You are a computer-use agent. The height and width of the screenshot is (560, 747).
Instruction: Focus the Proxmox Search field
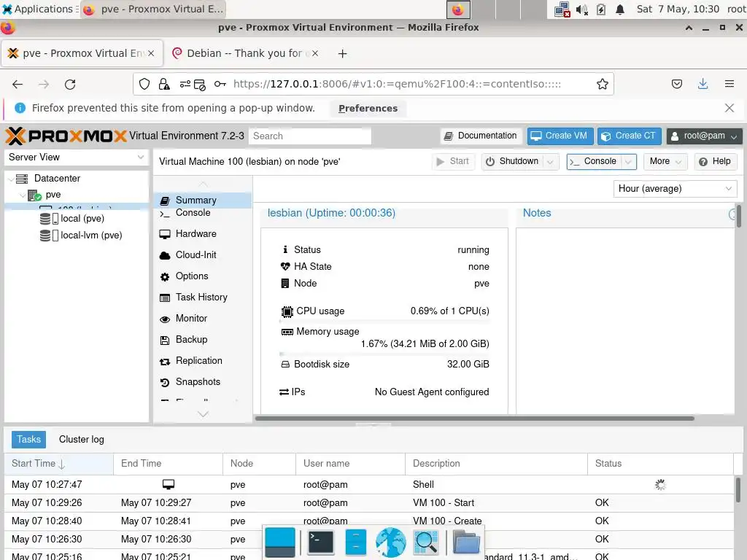(x=309, y=136)
